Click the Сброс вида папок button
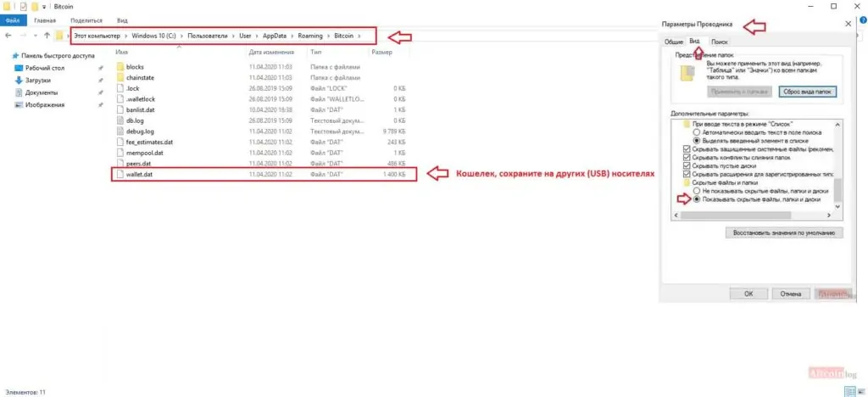 (x=808, y=92)
